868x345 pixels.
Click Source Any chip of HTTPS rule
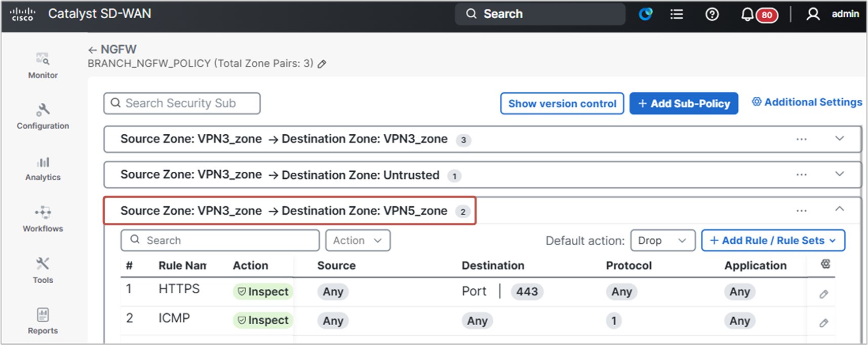[x=333, y=291]
